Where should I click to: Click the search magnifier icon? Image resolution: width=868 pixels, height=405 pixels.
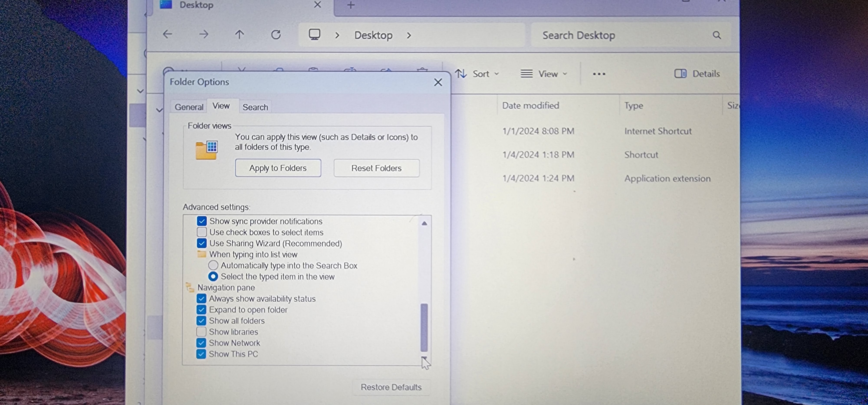point(717,35)
